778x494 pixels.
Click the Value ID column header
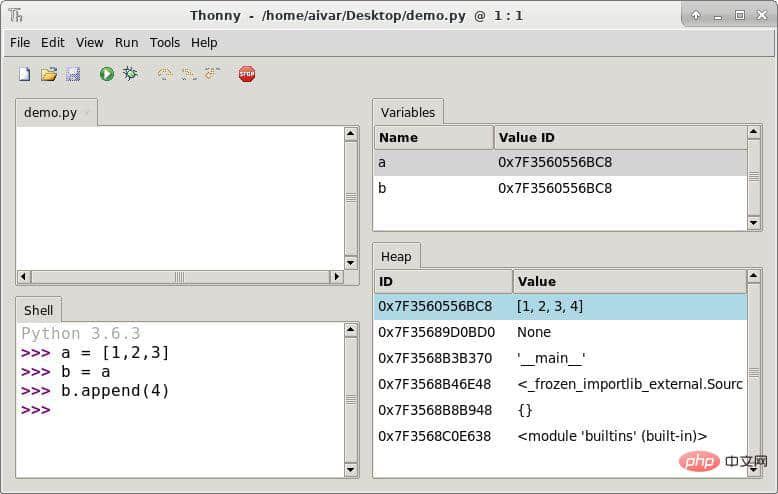620,137
